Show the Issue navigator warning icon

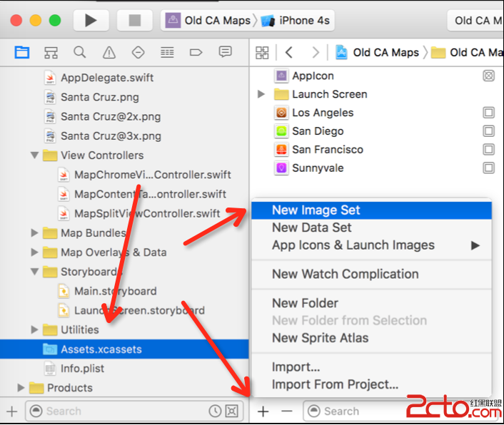point(109,52)
